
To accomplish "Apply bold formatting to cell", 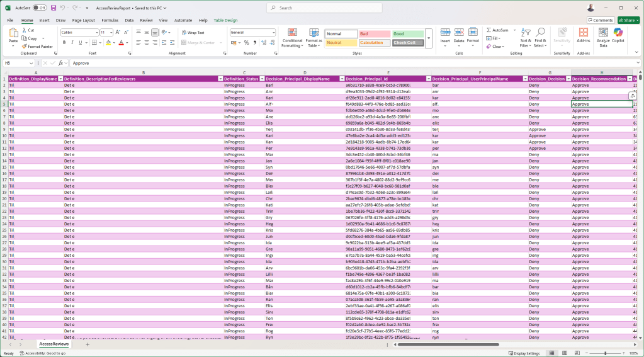I will tap(64, 43).
